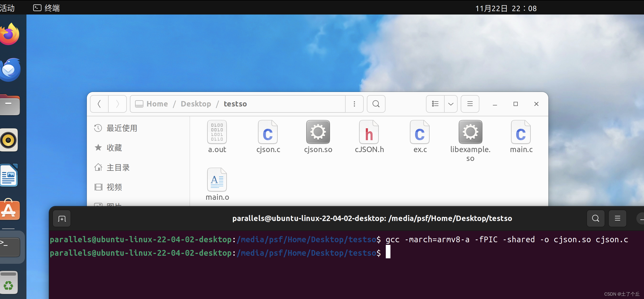Open 收藏 in the sidebar

138,148
